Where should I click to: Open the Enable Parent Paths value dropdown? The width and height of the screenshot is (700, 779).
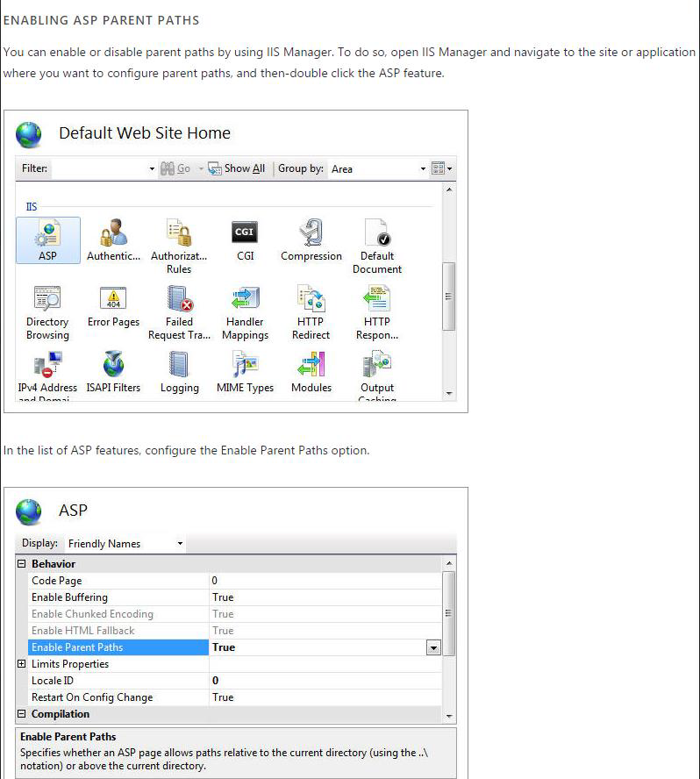click(432, 647)
